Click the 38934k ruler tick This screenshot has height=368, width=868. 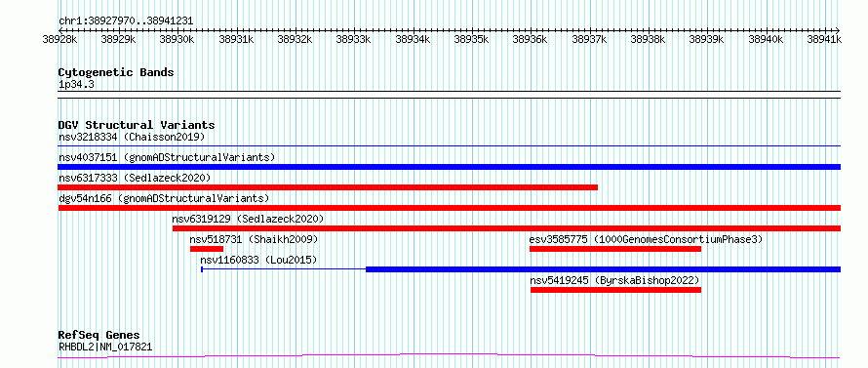coord(413,39)
